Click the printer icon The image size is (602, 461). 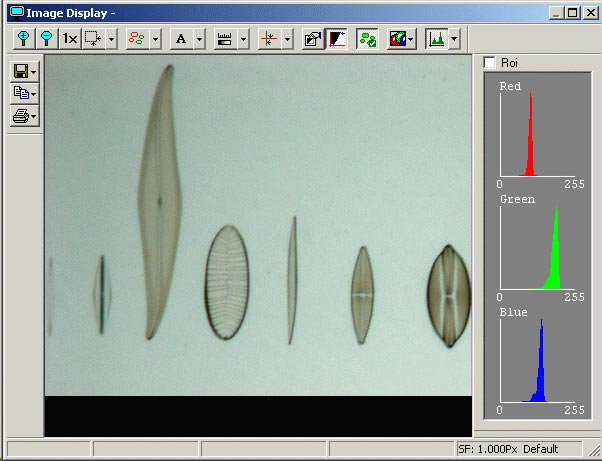[20, 117]
